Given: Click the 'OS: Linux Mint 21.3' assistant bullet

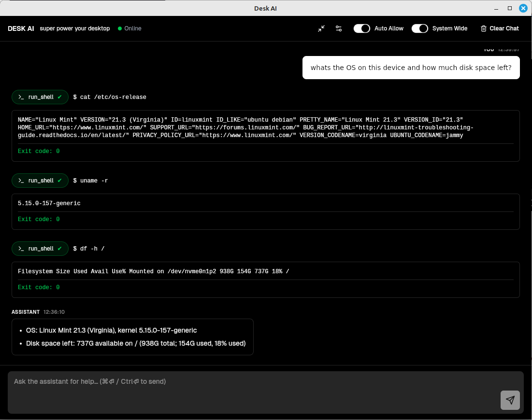Looking at the screenshot, I should 111,330.
